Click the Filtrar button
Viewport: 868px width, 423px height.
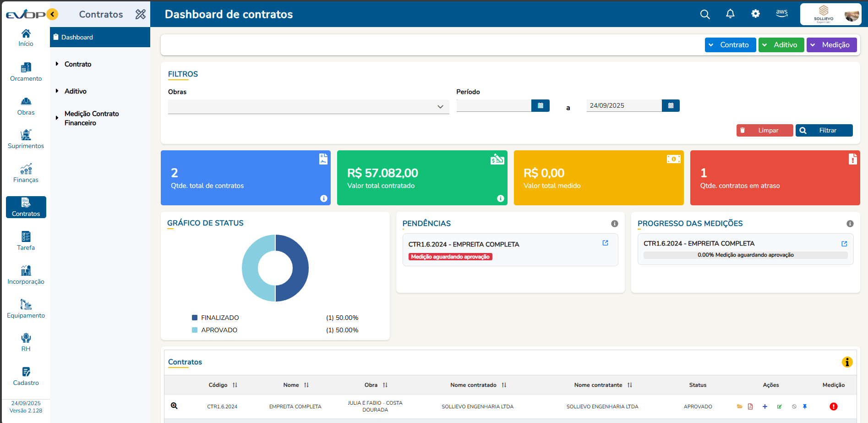824,131
